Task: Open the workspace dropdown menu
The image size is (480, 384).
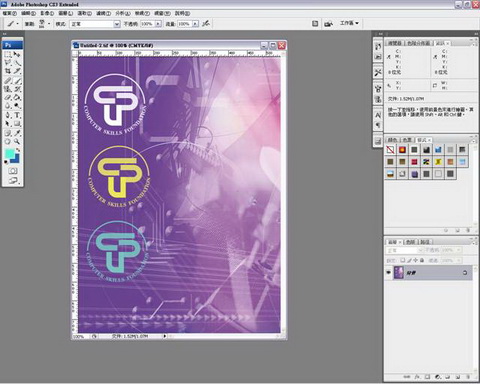Action: click(349, 23)
